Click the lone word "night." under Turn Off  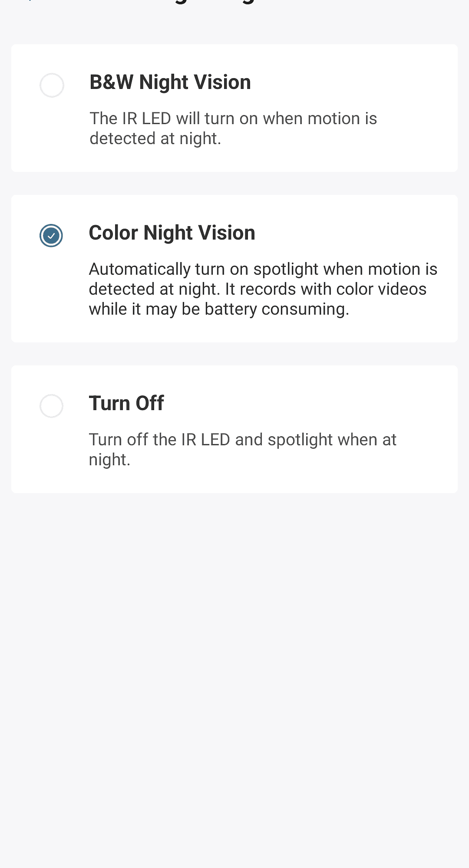[x=109, y=460]
